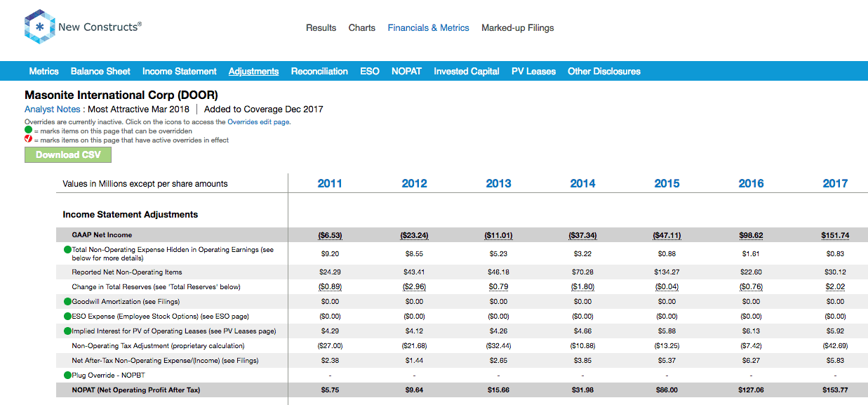Click Non-Operating Tax Adjustment 2011 value ($27.00)
The image size is (868, 405).
click(x=330, y=346)
